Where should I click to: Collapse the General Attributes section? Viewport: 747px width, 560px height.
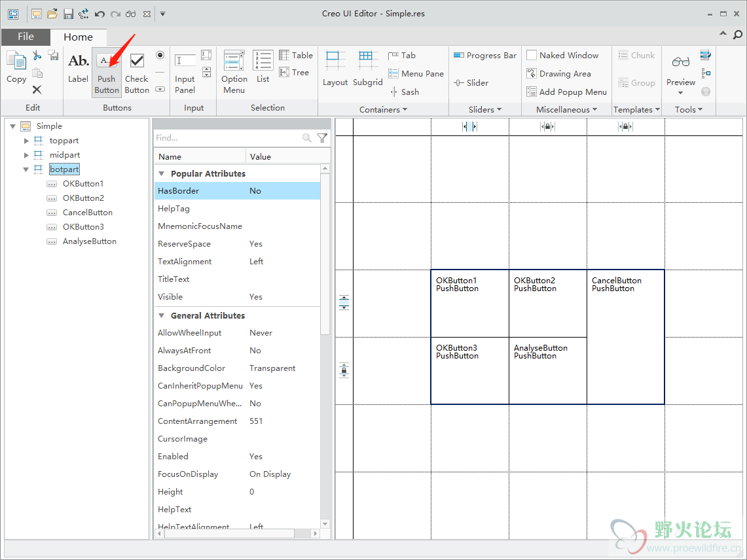(x=162, y=316)
